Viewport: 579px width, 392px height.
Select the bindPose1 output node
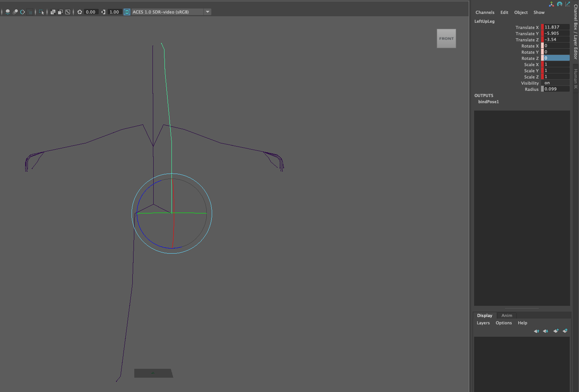click(x=488, y=102)
